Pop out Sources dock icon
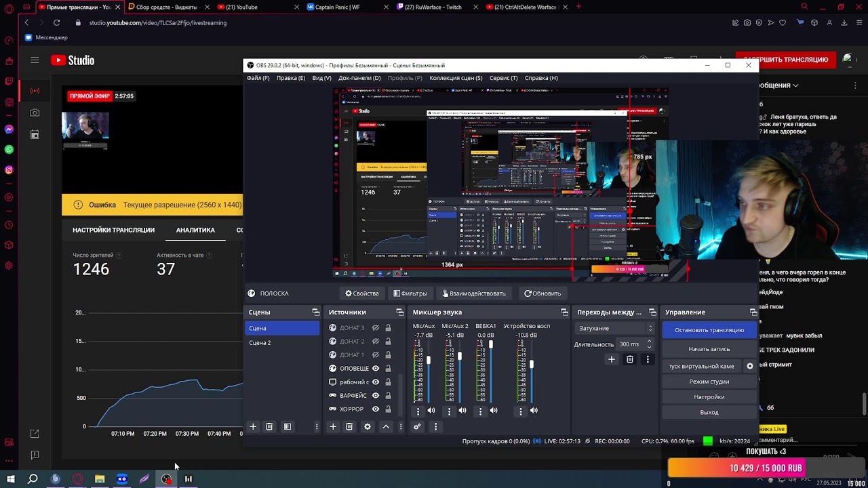Image resolution: width=868 pixels, height=488 pixels. tap(399, 312)
